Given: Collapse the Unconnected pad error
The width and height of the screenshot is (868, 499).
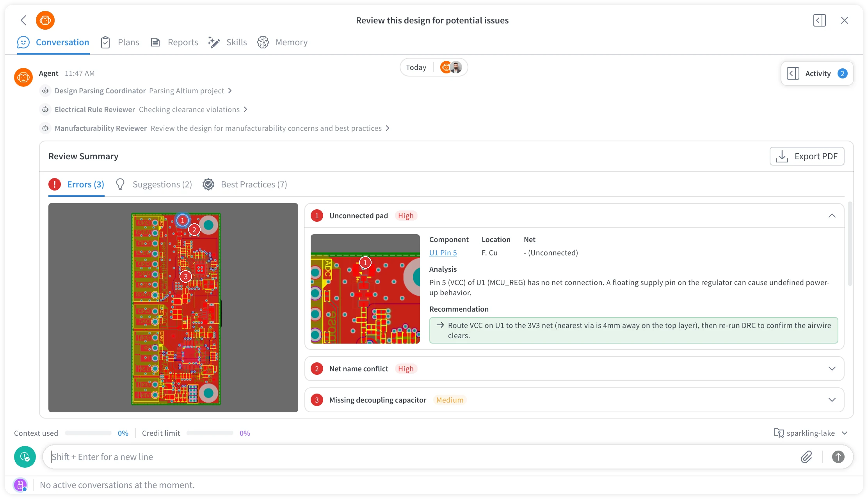Looking at the screenshot, I should tap(832, 216).
